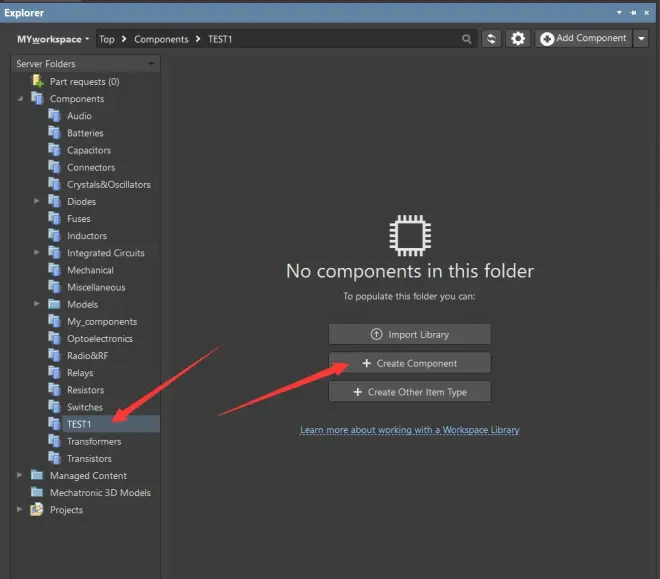660x579 pixels.
Task: Click the Resistors folder icon
Action: coord(54,390)
